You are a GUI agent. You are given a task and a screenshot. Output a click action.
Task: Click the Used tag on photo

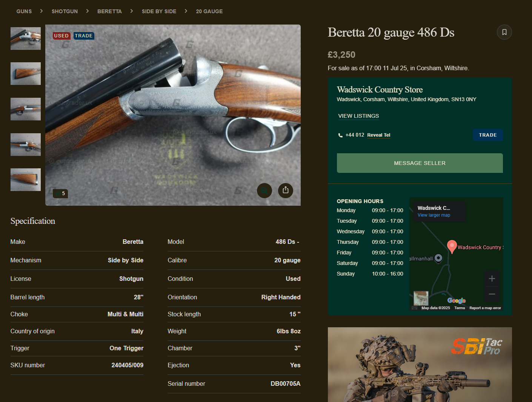[61, 36]
